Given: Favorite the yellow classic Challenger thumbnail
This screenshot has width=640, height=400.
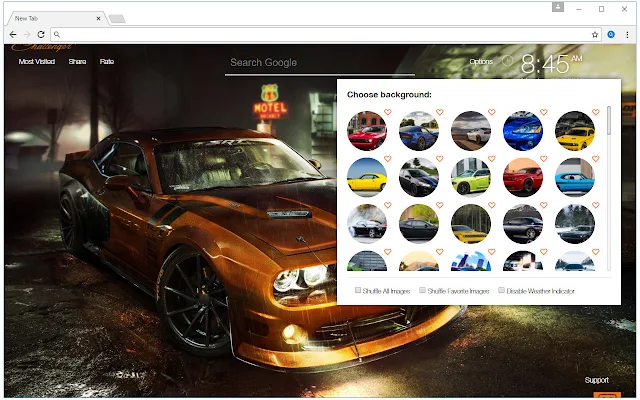Looking at the screenshot, I should (388, 158).
